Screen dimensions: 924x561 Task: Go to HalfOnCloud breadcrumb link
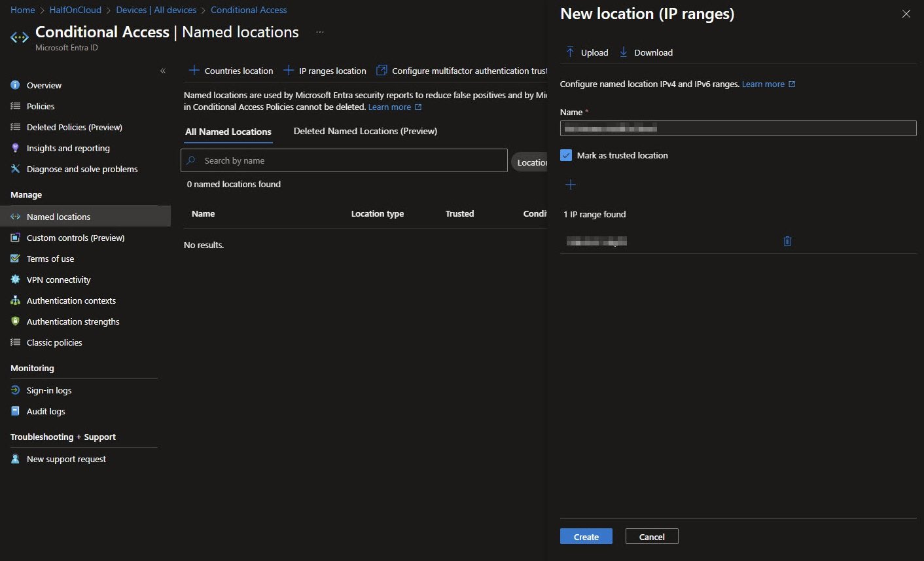click(75, 10)
